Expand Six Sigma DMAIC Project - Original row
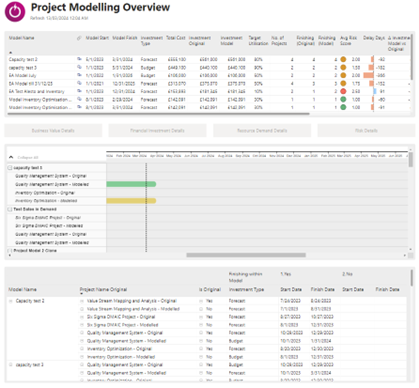The image size is (419, 388). (x=82, y=317)
